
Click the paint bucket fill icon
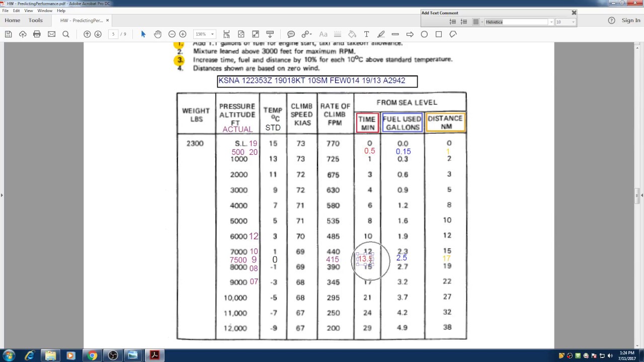(x=352, y=34)
